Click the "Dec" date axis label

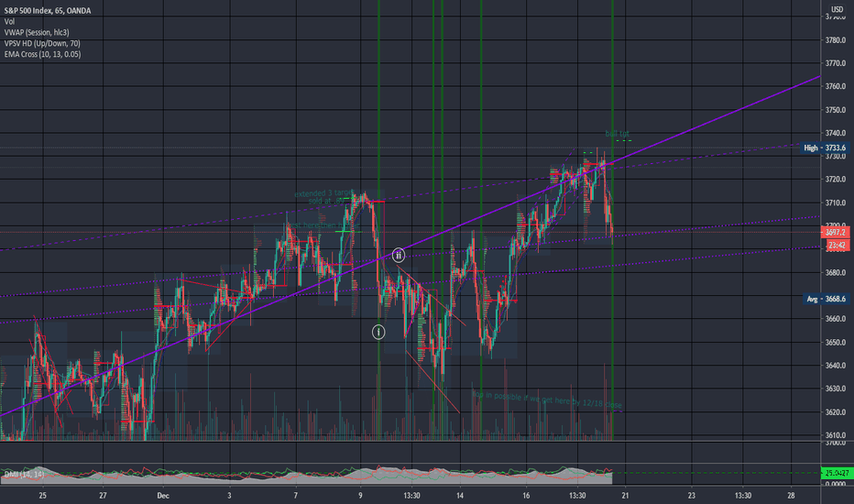[163, 495]
